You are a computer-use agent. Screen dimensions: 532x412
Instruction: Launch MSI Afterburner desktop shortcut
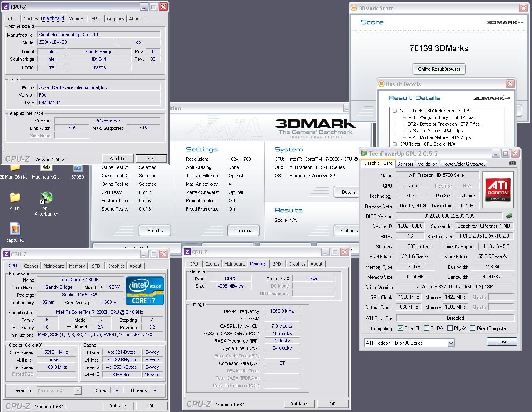46,198
